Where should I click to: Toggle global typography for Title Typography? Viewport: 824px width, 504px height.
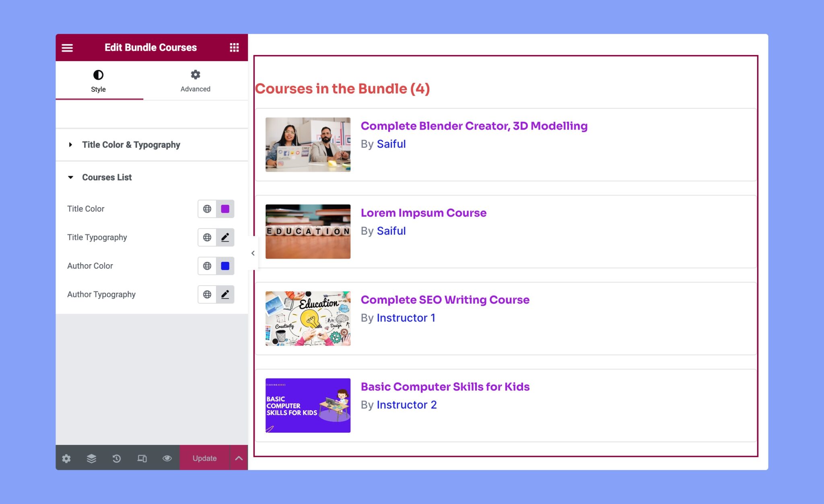(x=207, y=237)
